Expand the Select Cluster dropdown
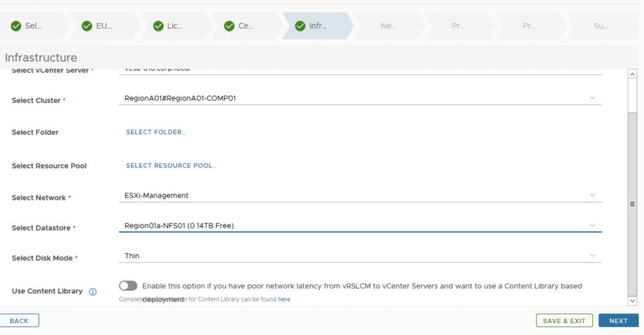 pyautogui.click(x=592, y=98)
